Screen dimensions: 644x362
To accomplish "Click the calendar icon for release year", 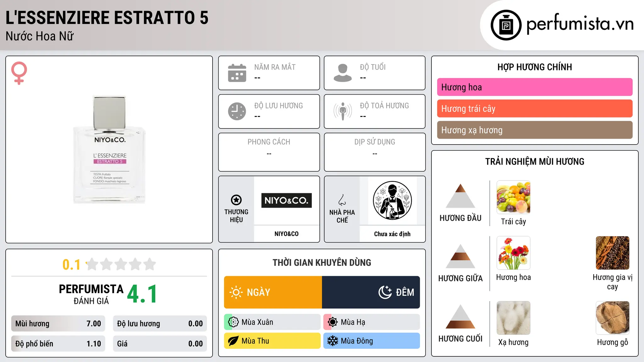I will click(x=237, y=73).
